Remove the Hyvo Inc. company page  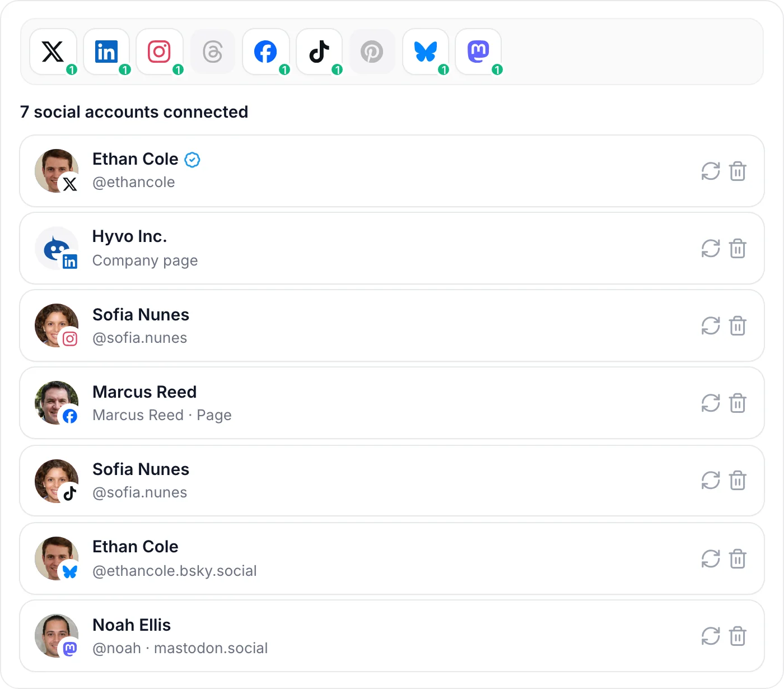[738, 249]
